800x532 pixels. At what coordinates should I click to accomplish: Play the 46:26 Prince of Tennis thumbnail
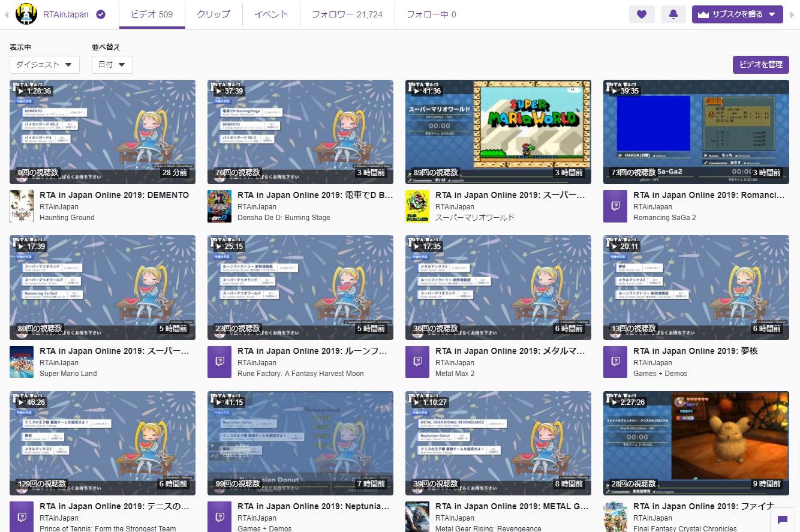103,443
